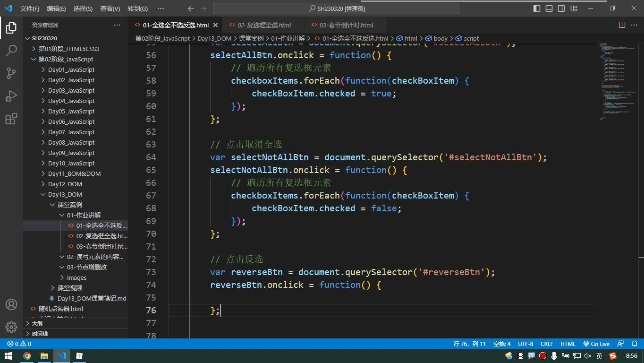Open editor More Actions ellipsis
The width and height of the screenshot is (644, 363).
click(x=634, y=25)
